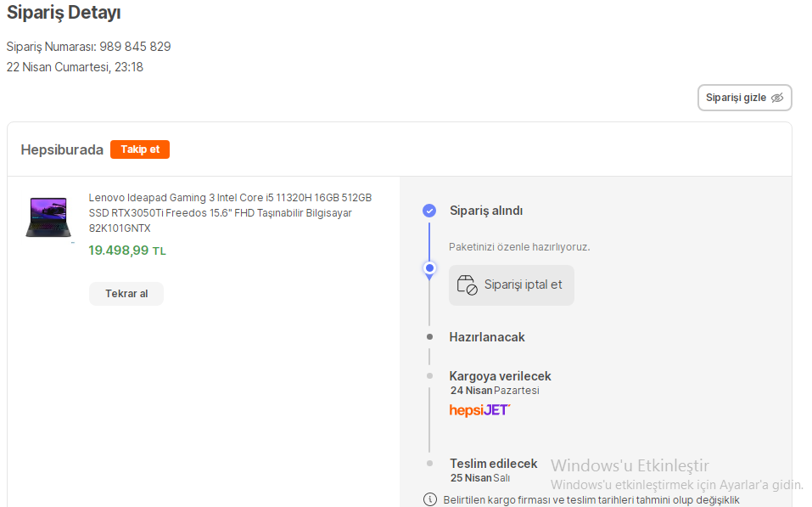Open the Lenovo laptop product thumbnail
This screenshot has width=812, height=507.
point(48,217)
